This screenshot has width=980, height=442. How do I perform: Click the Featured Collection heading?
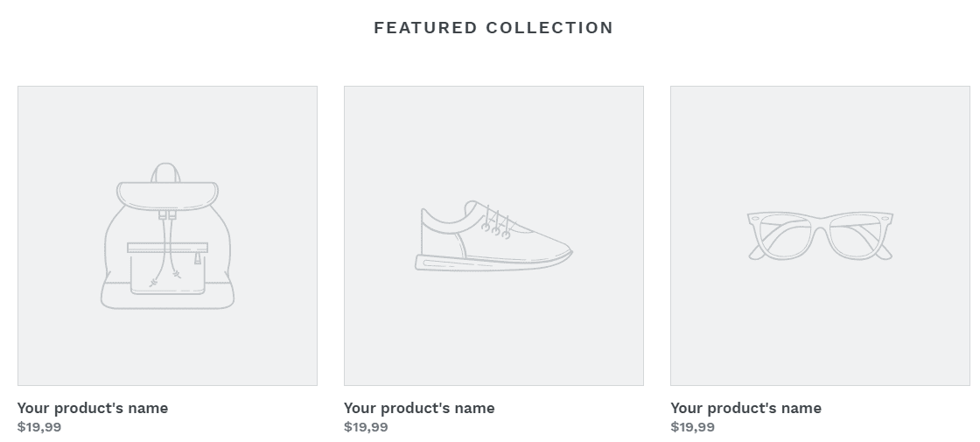[x=493, y=27]
